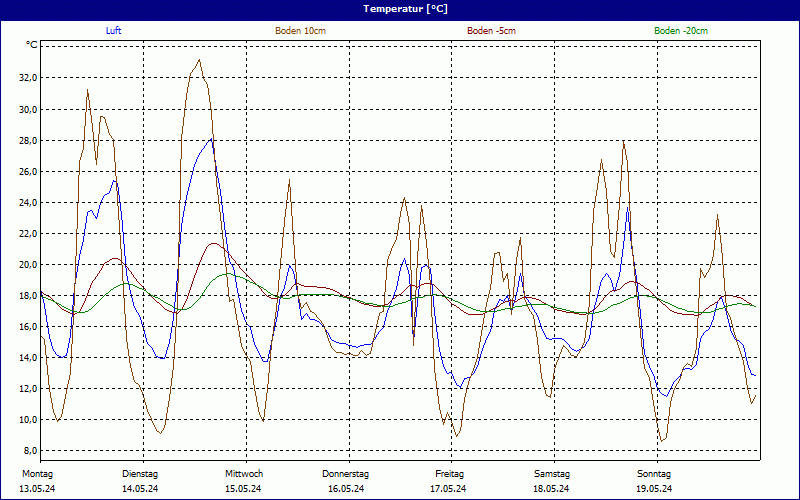Image resolution: width=800 pixels, height=500 pixels.
Task: Click the '17.05.24' date label
Action: pos(448,489)
